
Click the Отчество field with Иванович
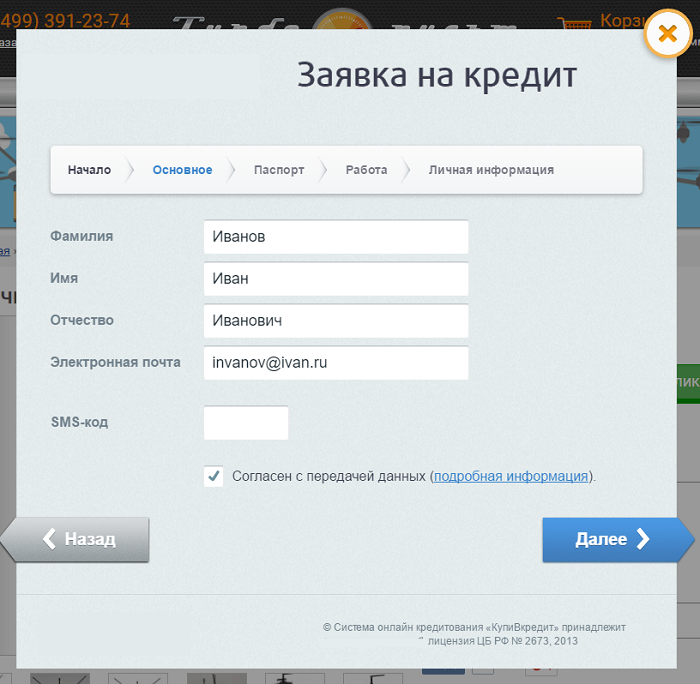[x=336, y=321]
